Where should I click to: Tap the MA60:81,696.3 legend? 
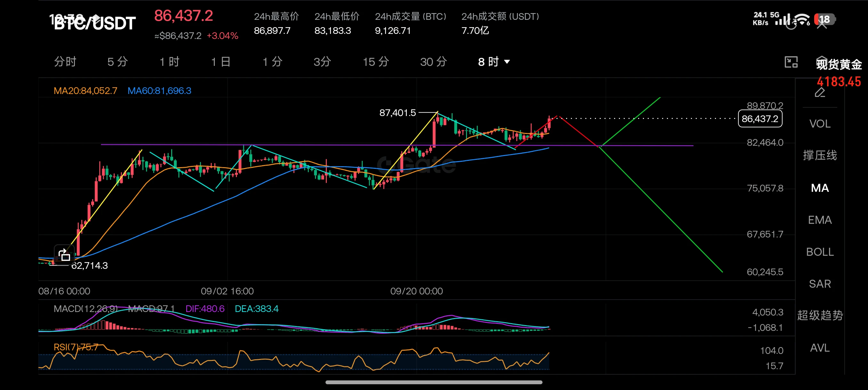[x=159, y=90]
